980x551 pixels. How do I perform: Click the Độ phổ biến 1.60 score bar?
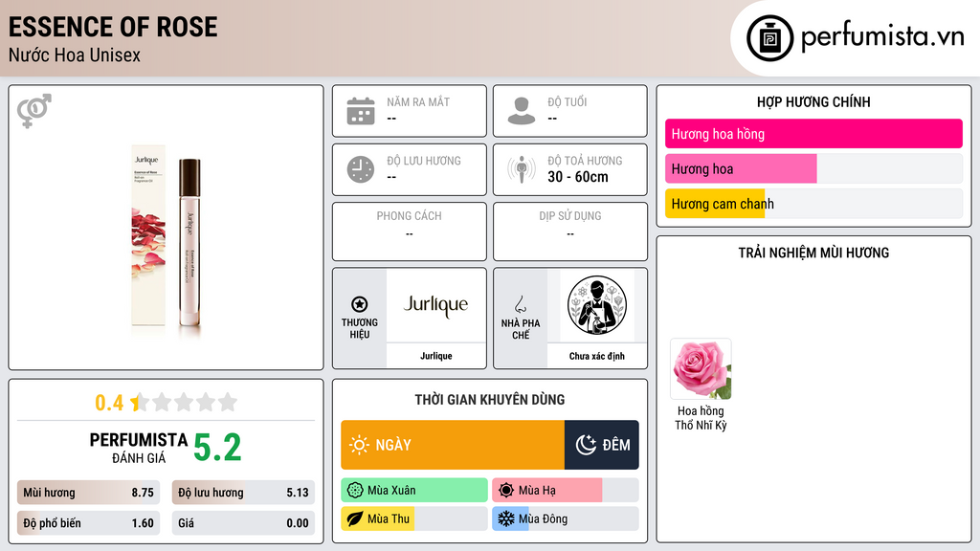(88, 523)
